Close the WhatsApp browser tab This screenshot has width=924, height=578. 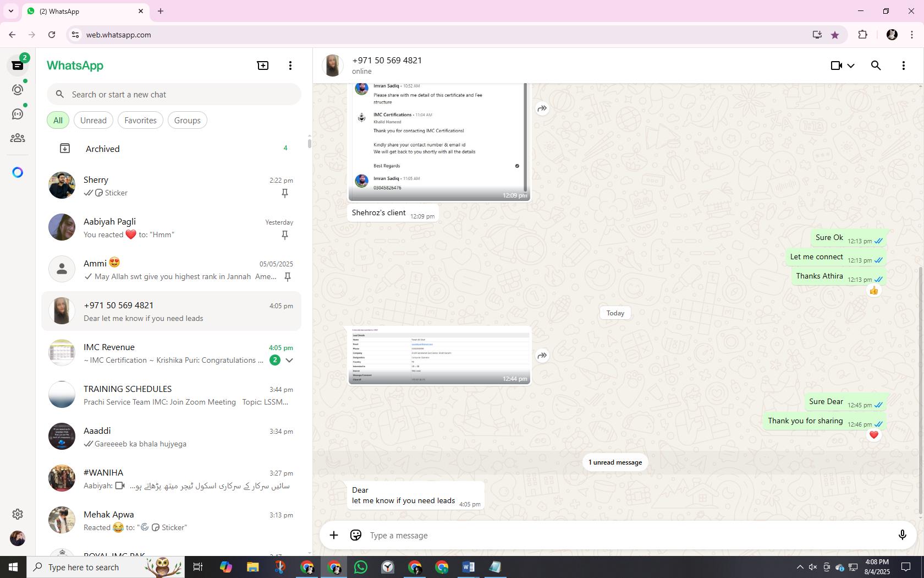click(141, 11)
